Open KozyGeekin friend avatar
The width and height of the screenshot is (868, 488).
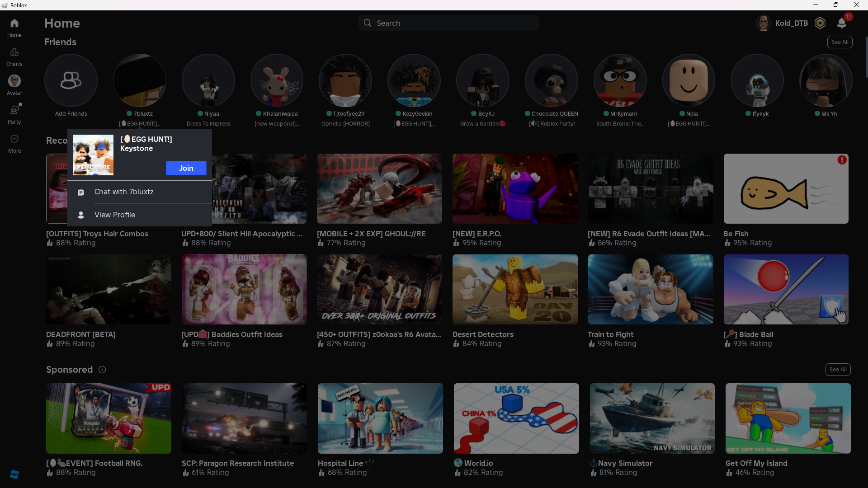tap(414, 80)
